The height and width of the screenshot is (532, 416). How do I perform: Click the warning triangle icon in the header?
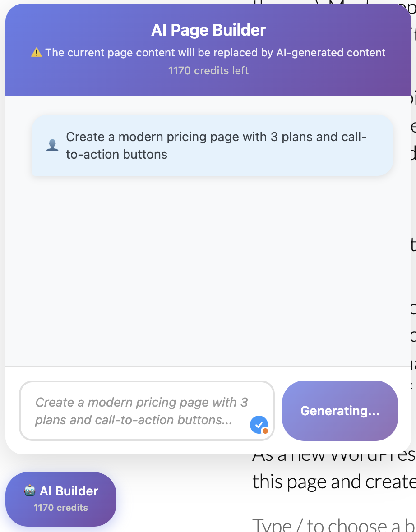pyautogui.click(x=37, y=52)
